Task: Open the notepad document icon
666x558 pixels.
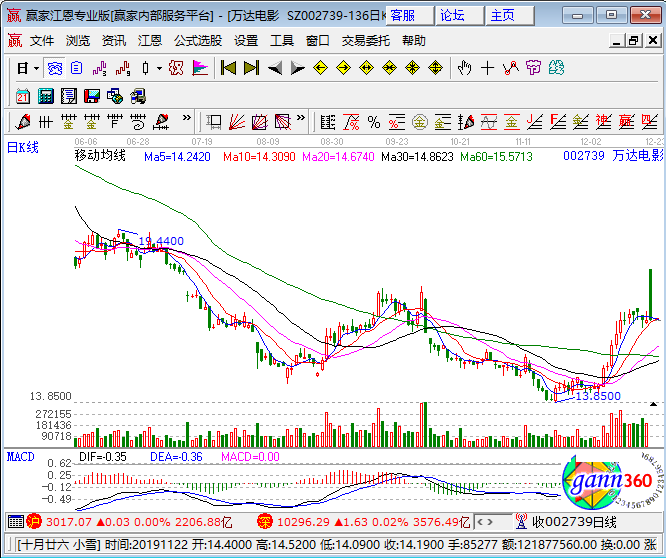Action: coord(69,96)
